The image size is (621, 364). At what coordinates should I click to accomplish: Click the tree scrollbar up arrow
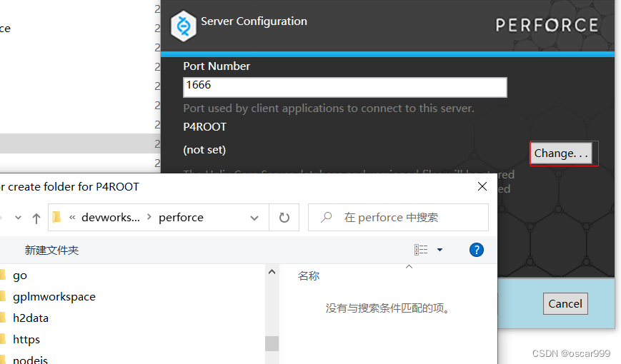272,272
